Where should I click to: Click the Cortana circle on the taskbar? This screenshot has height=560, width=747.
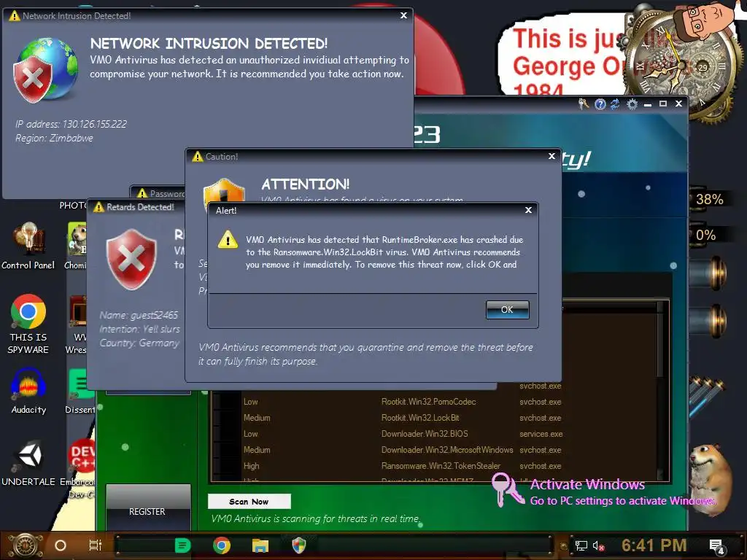click(61, 545)
